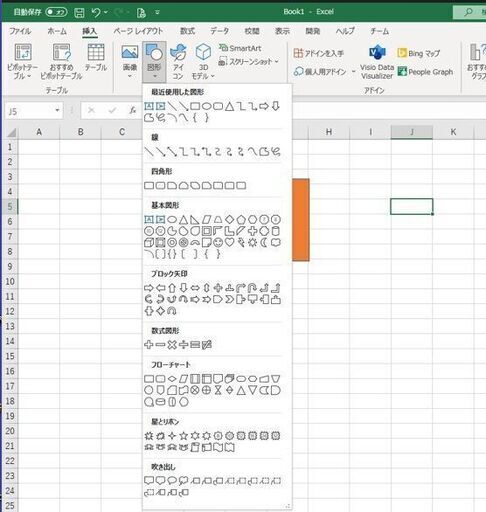Click アドインを入手 button
The image size is (486, 512).
click(318, 53)
